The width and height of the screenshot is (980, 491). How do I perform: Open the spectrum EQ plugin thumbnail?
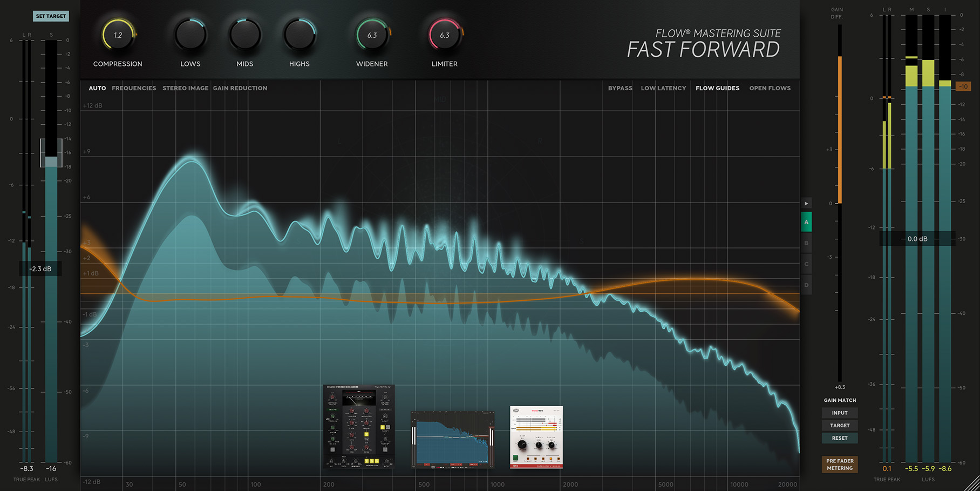(452, 440)
